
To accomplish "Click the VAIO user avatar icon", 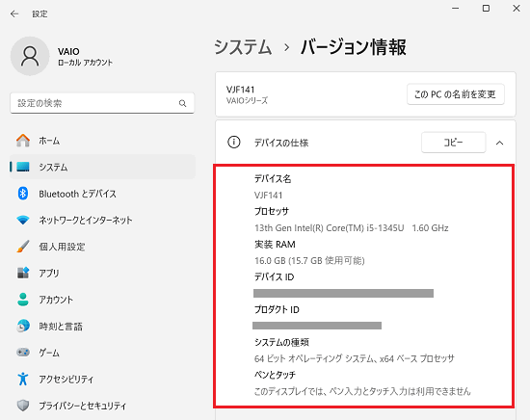I will tap(30, 56).
